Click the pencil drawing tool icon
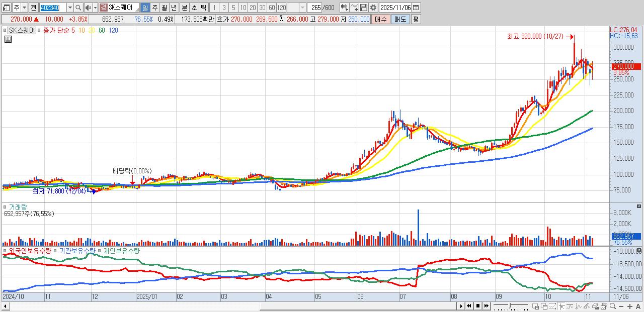This screenshot has width=644, height=312. [587, 306]
